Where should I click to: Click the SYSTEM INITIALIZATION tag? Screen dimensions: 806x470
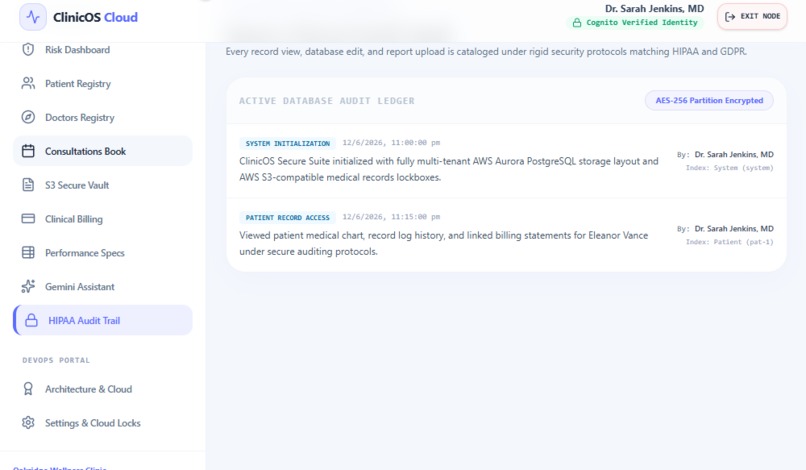(x=287, y=143)
